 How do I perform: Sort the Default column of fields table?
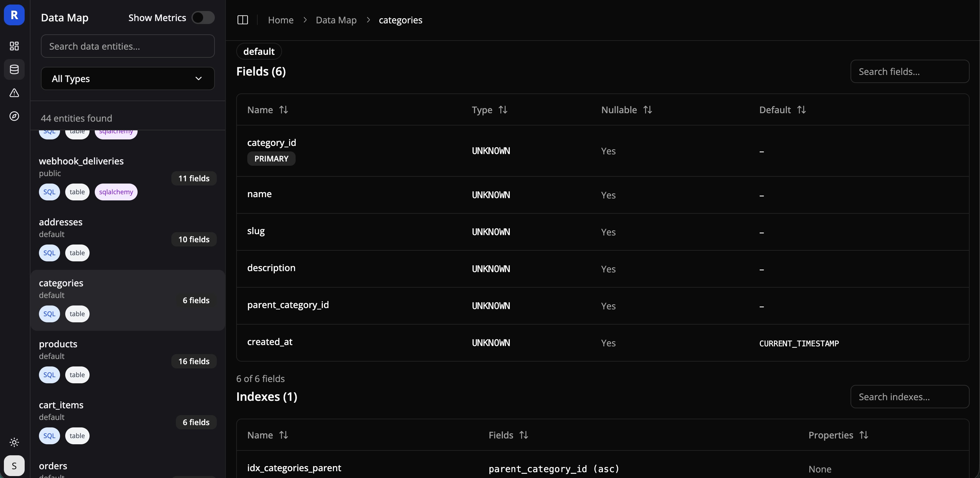click(x=802, y=110)
